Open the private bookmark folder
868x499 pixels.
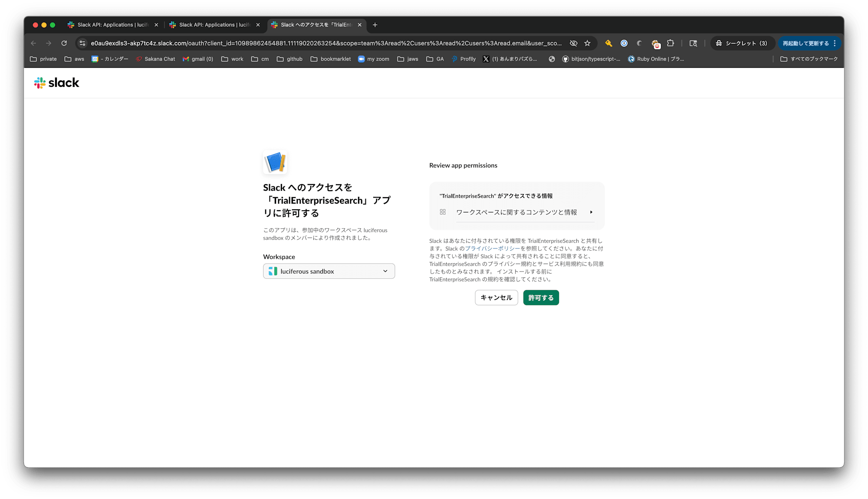click(43, 59)
